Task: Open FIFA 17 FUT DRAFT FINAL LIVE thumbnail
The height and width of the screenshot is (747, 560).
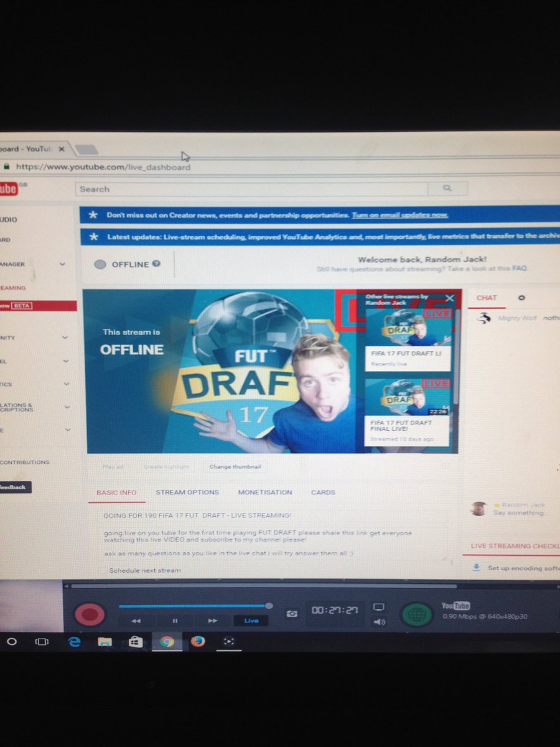Action: [x=408, y=398]
